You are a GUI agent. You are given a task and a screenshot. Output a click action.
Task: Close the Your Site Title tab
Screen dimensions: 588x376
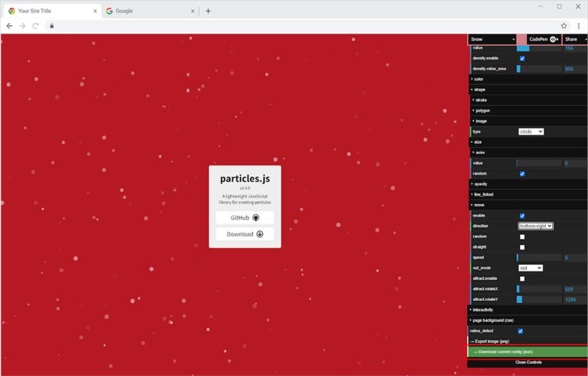pos(95,11)
